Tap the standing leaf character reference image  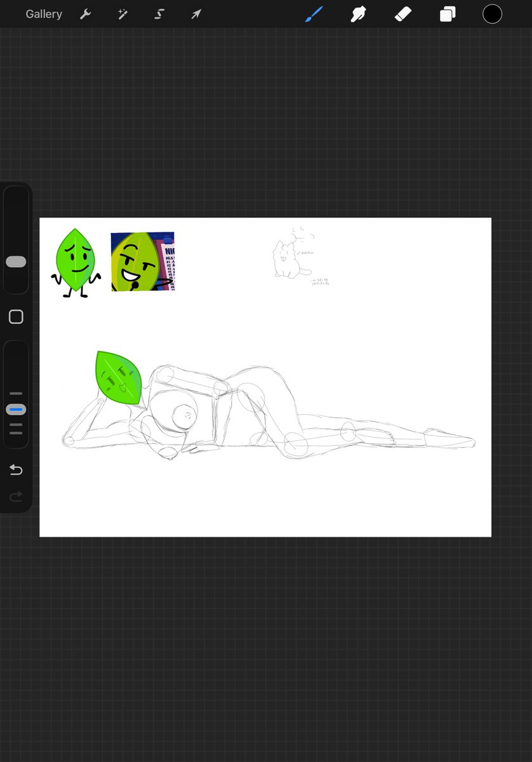click(76, 263)
